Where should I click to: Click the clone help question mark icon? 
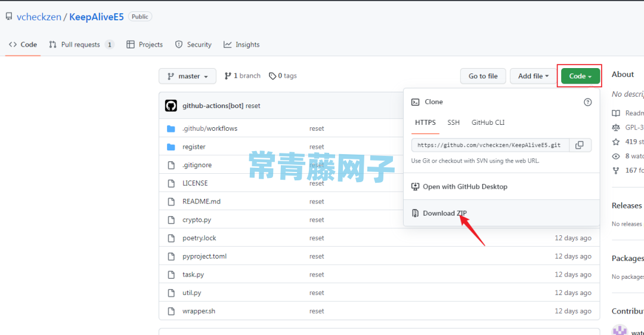[588, 102]
